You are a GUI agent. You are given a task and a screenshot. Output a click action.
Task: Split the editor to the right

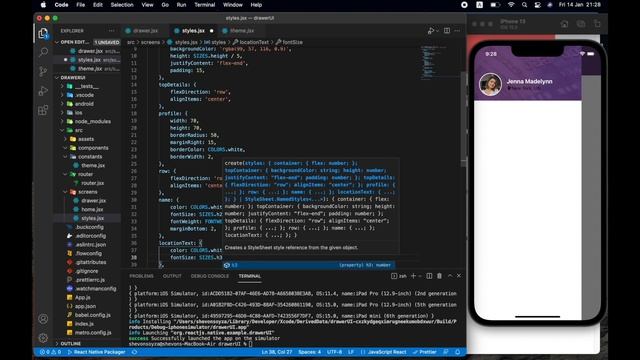tap(447, 31)
